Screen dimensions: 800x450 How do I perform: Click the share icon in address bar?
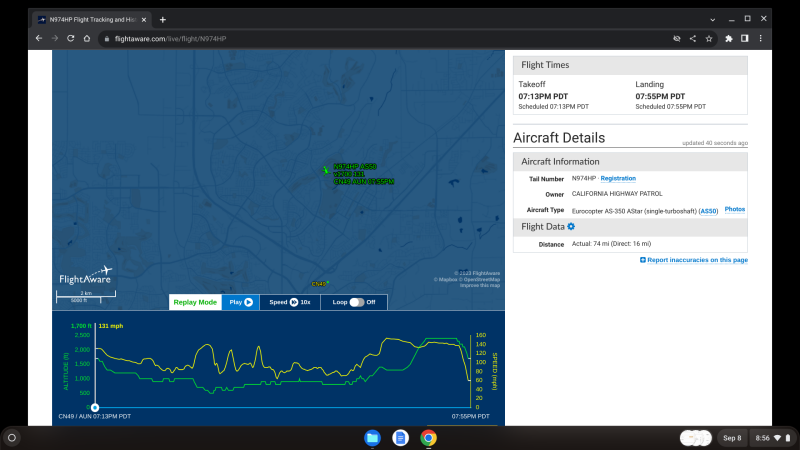(693, 38)
